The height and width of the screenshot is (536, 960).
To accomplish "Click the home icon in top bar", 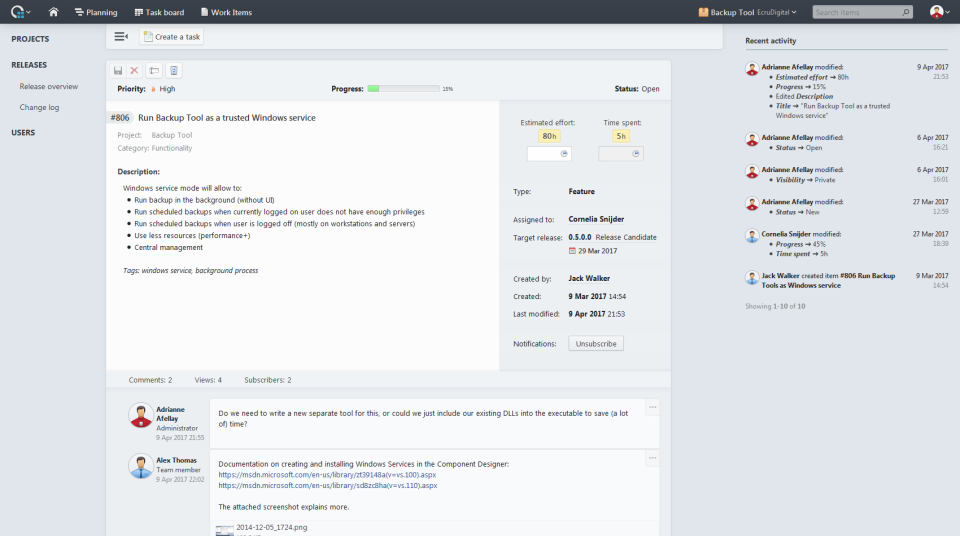I will (53, 12).
